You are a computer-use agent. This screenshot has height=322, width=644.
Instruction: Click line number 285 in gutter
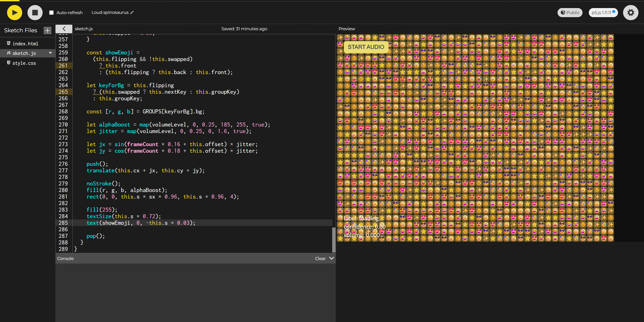[x=63, y=223]
